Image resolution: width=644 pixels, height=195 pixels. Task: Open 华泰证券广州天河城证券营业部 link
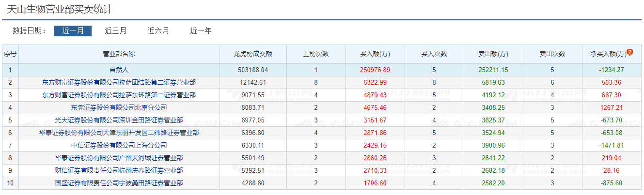(119, 158)
